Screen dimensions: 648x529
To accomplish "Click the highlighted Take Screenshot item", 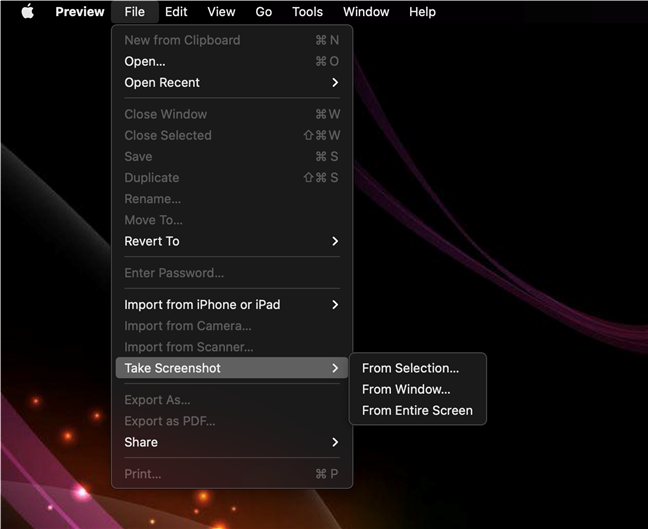I will tap(232, 368).
